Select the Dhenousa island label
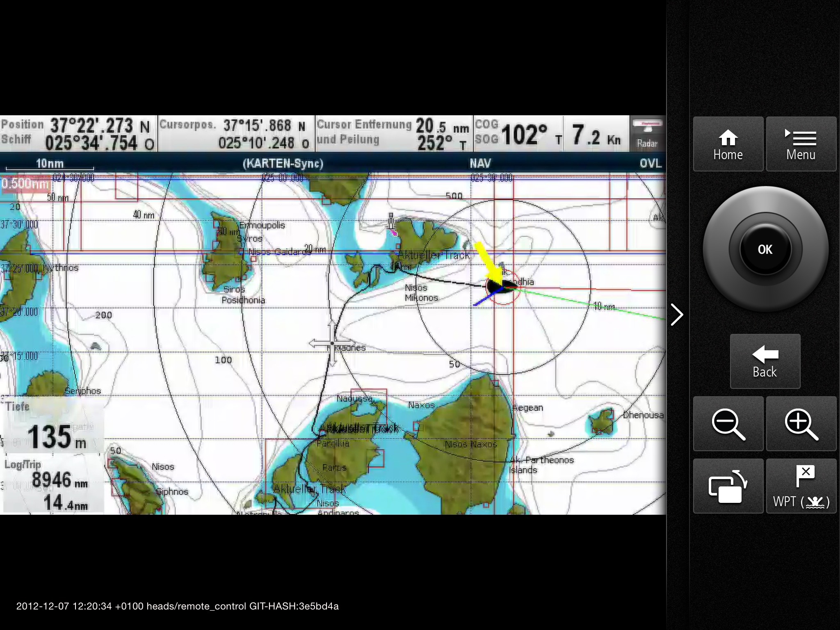This screenshot has height=630, width=840. coord(643,415)
